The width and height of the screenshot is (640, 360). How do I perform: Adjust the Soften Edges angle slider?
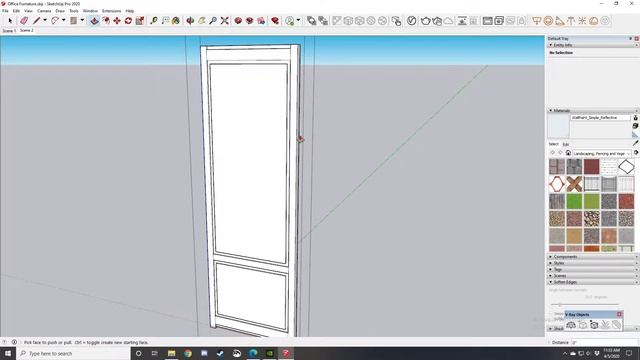584,304
